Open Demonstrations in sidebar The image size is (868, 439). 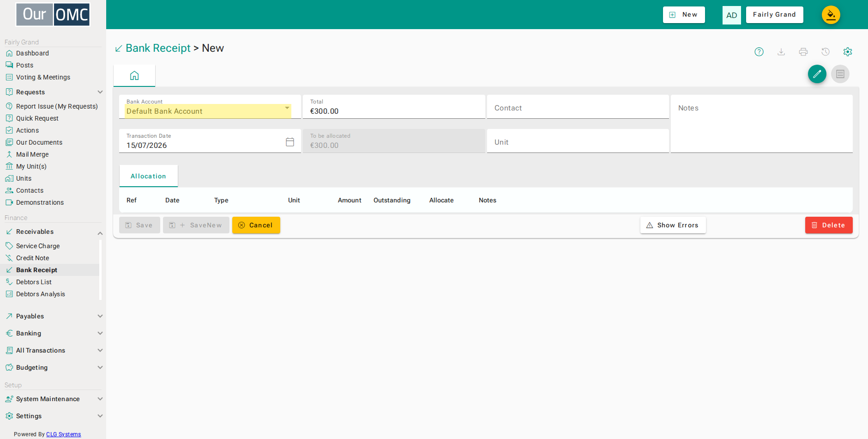[x=40, y=202]
